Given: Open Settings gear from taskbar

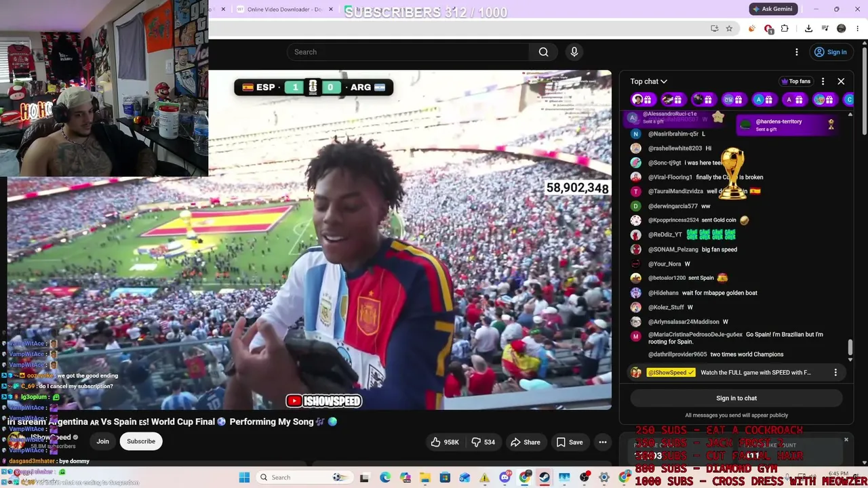Looking at the screenshot, I should 604,478.
